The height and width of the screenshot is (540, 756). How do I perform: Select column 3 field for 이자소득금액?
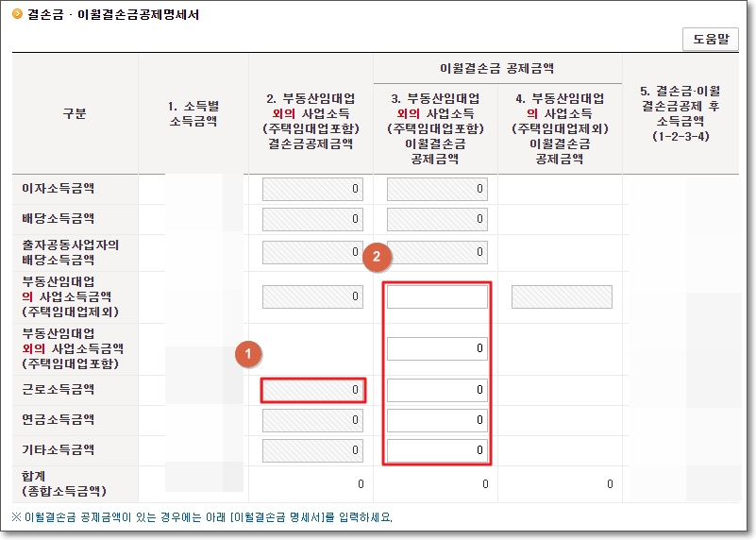click(437, 189)
